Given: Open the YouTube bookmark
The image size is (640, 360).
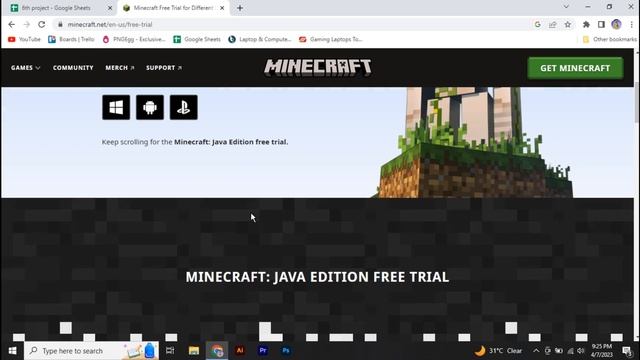Looking at the screenshot, I should point(24,39).
